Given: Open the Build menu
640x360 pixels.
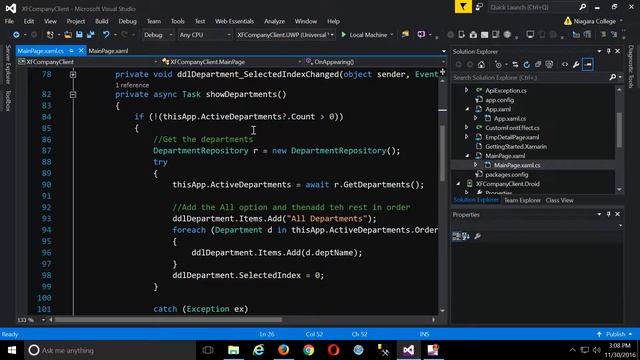Looking at the screenshot, I should tap(102, 21).
